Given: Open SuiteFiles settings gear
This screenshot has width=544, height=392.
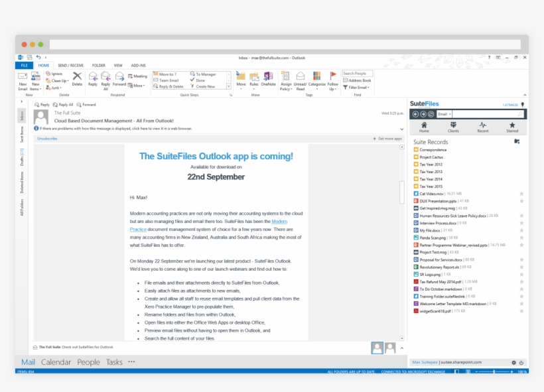Looking at the screenshot, I should click(514, 363).
